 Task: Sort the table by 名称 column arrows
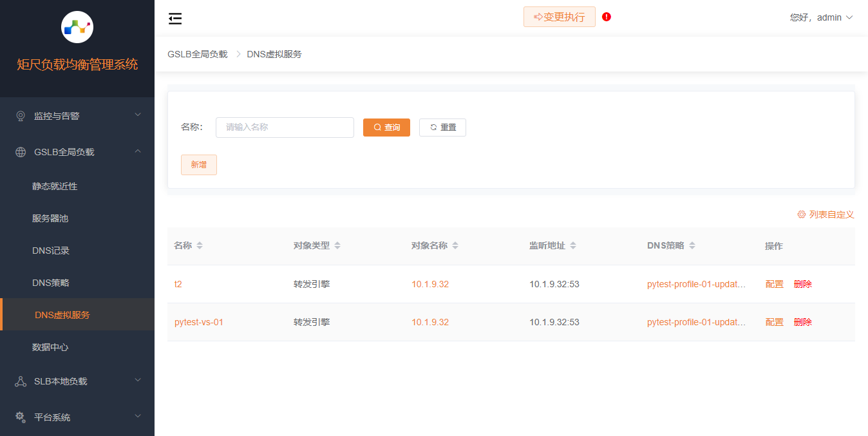pyautogui.click(x=200, y=246)
